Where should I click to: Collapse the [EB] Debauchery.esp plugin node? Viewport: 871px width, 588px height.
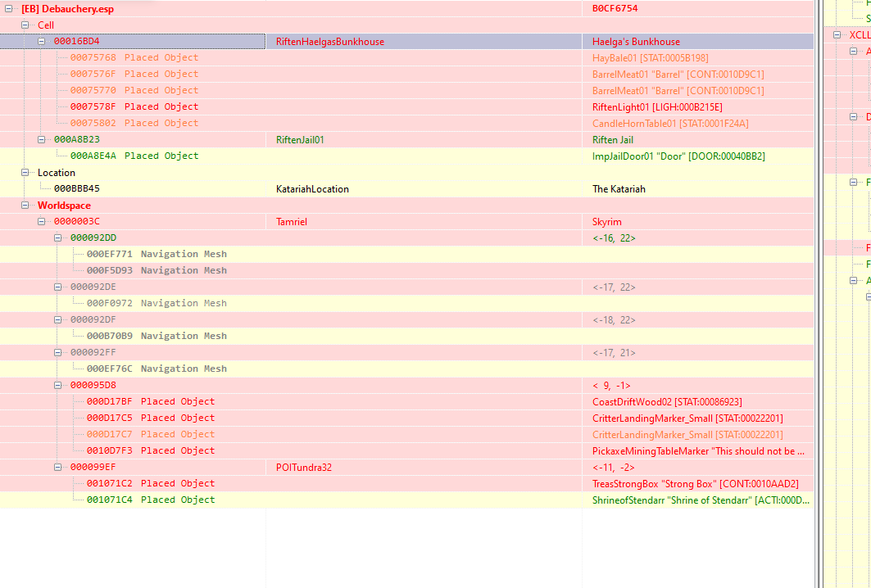[x=9, y=9]
